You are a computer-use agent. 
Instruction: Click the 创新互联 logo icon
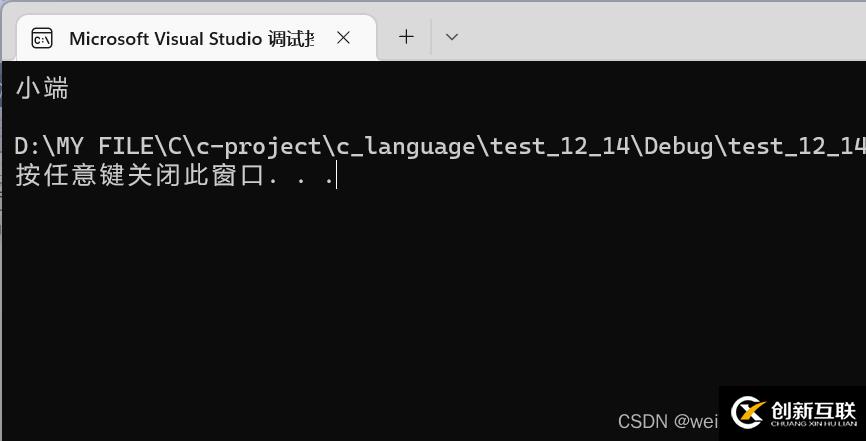747,411
